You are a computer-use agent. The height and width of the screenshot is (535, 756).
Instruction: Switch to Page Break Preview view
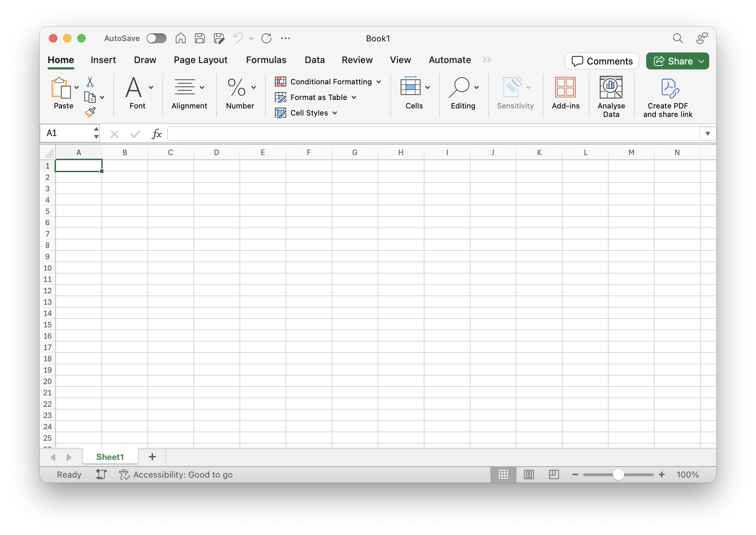[554, 474]
